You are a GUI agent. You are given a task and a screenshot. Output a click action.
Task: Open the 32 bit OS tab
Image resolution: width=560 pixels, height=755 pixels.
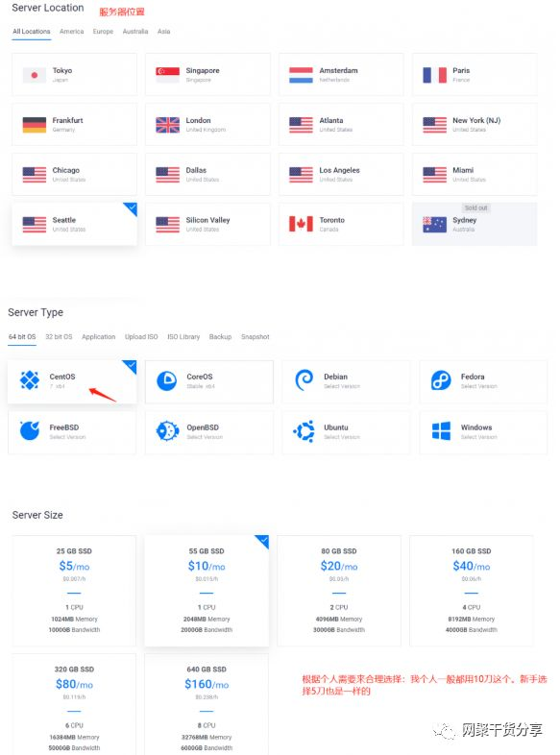(59, 336)
